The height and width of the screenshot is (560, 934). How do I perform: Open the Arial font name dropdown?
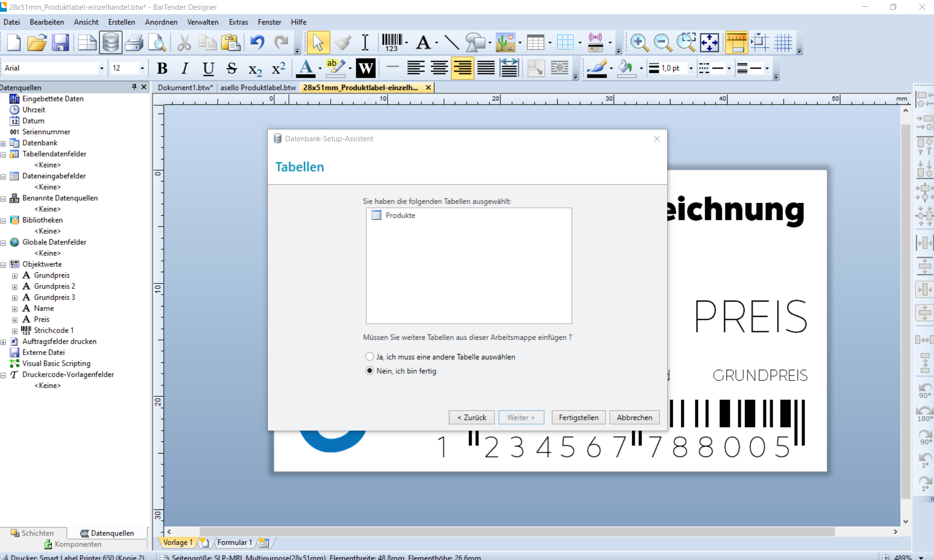tap(102, 68)
